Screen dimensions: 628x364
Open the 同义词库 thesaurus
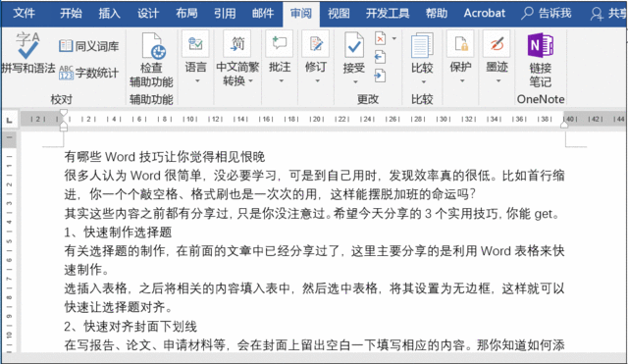pos(89,46)
